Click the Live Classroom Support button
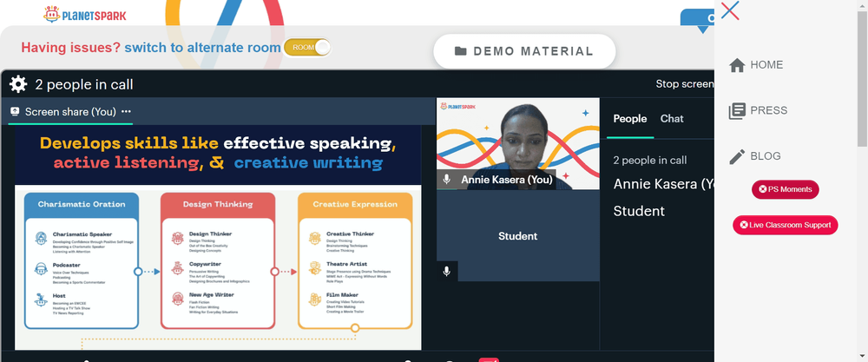This screenshot has width=868, height=362. tap(785, 226)
